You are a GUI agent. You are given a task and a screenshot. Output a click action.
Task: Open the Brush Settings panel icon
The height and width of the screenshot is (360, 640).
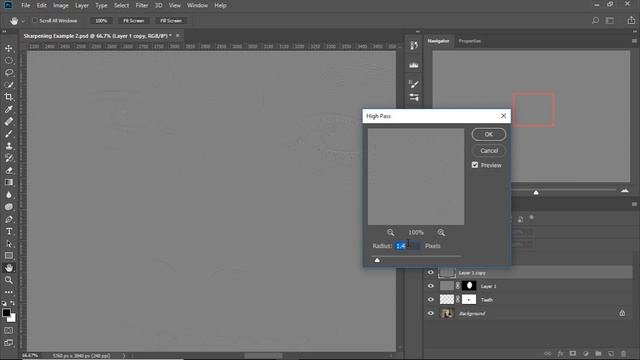click(x=414, y=84)
